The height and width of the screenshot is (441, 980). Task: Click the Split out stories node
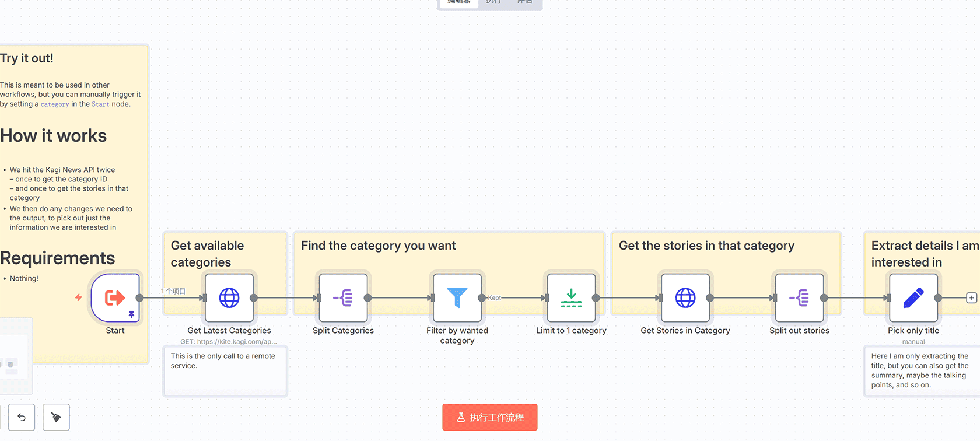click(799, 297)
